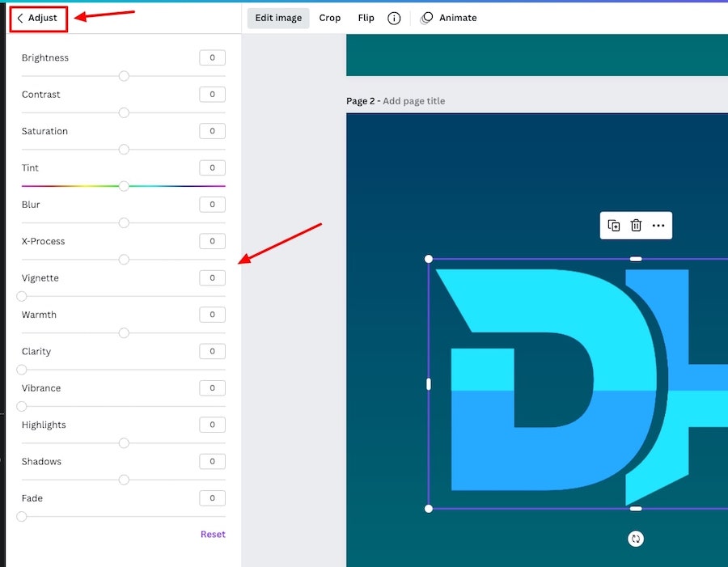The image size is (728, 567).
Task: Click the duplicate icon in floating toolbar
Action: [614, 226]
